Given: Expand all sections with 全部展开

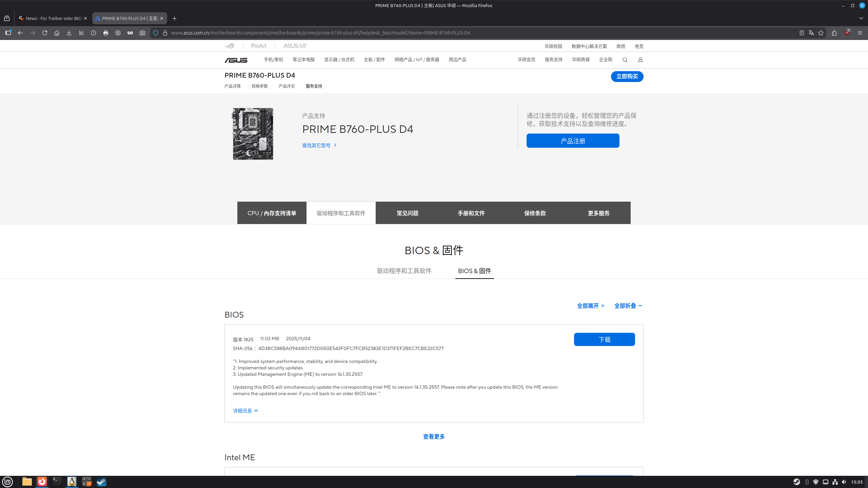Looking at the screenshot, I should click(591, 306).
